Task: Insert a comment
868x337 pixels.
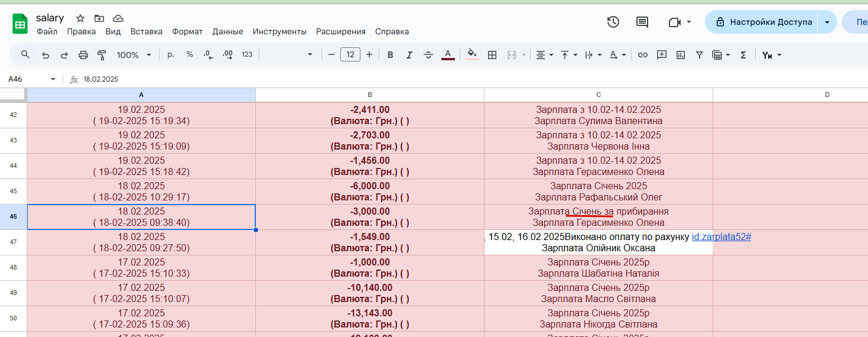Action: coord(662,54)
